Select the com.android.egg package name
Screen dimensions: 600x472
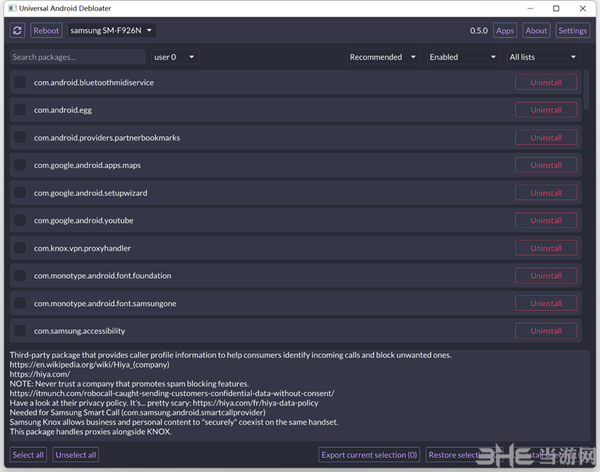(x=63, y=110)
